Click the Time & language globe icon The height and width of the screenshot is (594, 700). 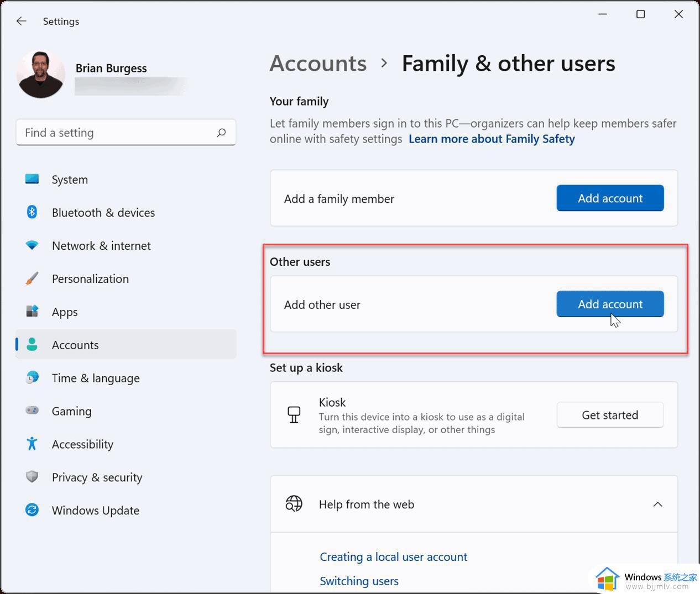coord(32,378)
